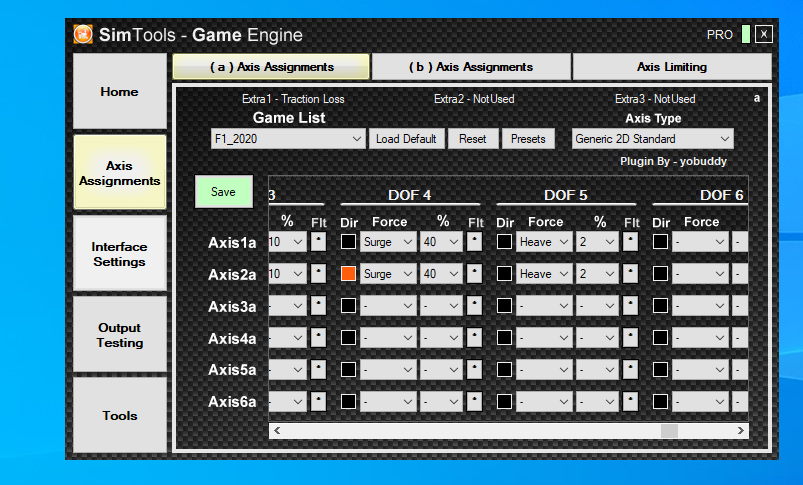Image resolution: width=803 pixels, height=485 pixels.
Task: Expand Axis Type Generic 2D Standard dropdown
Action: pos(652,139)
